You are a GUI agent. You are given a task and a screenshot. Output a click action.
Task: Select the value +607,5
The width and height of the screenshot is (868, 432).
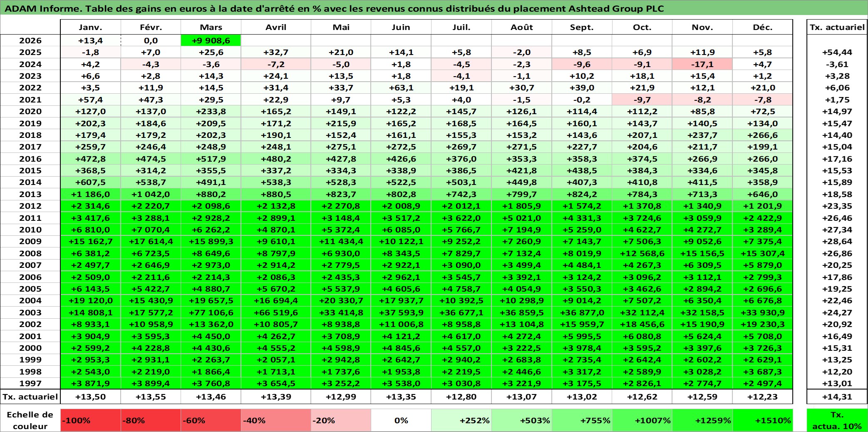coord(90,182)
